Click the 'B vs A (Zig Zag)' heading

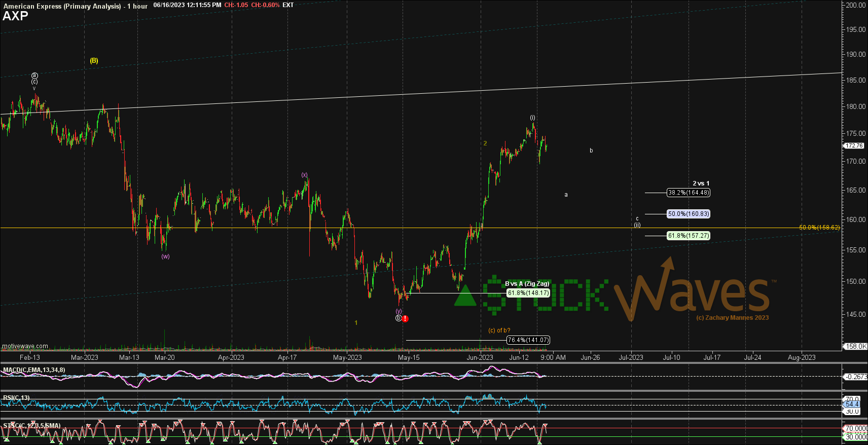pyautogui.click(x=527, y=284)
